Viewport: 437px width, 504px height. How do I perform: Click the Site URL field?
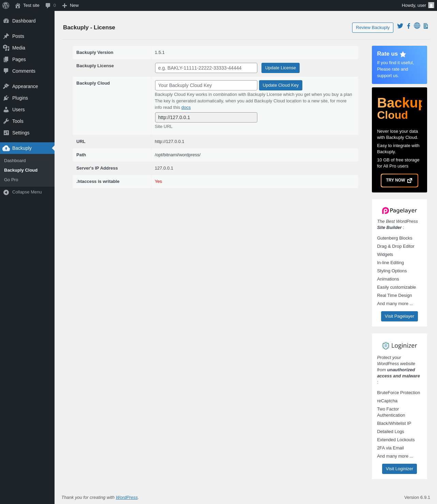pos(206,117)
